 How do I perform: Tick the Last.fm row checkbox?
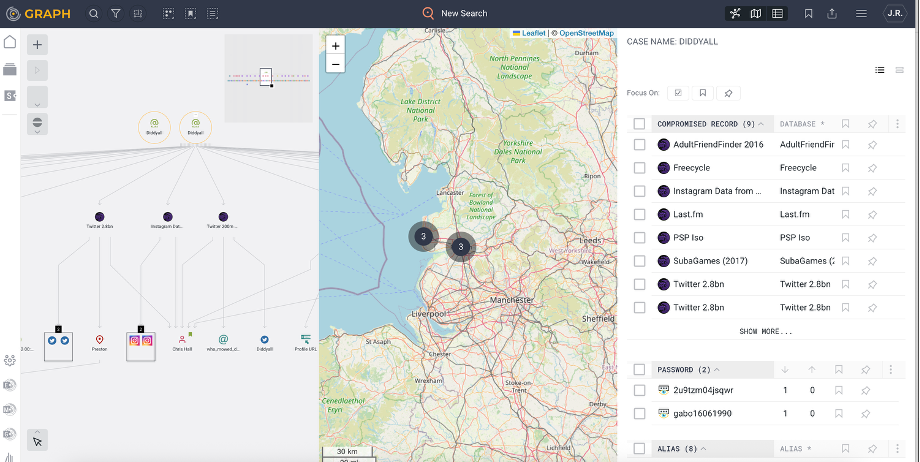[x=640, y=214]
